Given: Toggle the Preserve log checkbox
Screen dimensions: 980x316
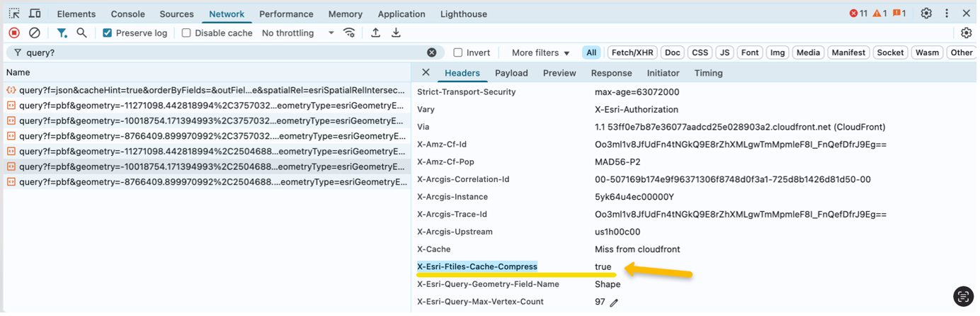Looking at the screenshot, I should tap(108, 33).
